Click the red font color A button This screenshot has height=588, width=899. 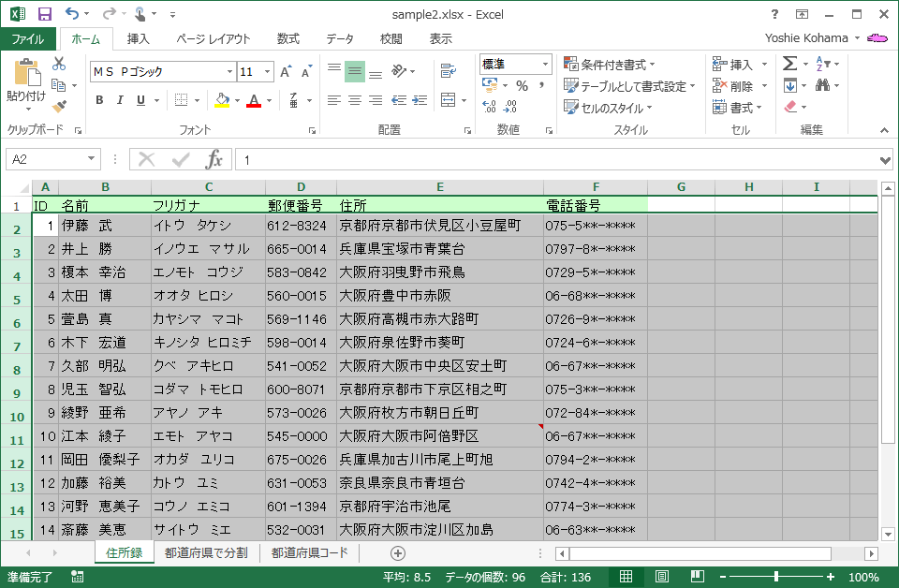pyautogui.click(x=254, y=100)
